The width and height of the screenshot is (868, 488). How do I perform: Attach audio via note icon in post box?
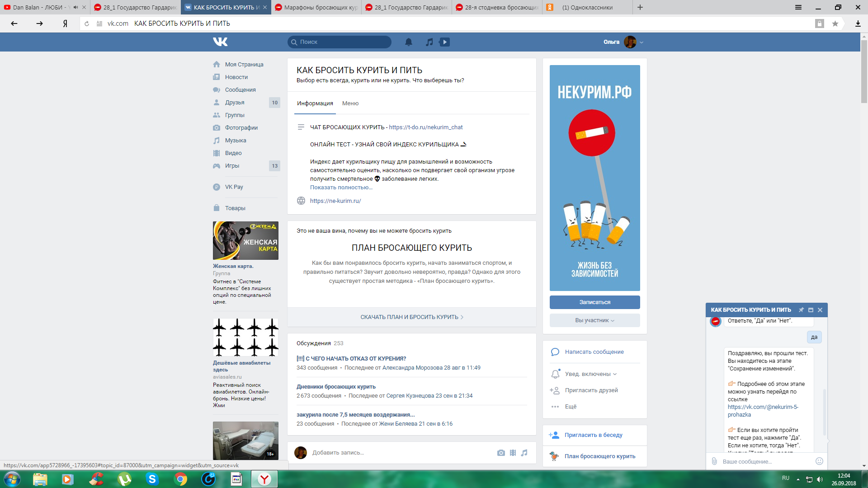pyautogui.click(x=524, y=453)
